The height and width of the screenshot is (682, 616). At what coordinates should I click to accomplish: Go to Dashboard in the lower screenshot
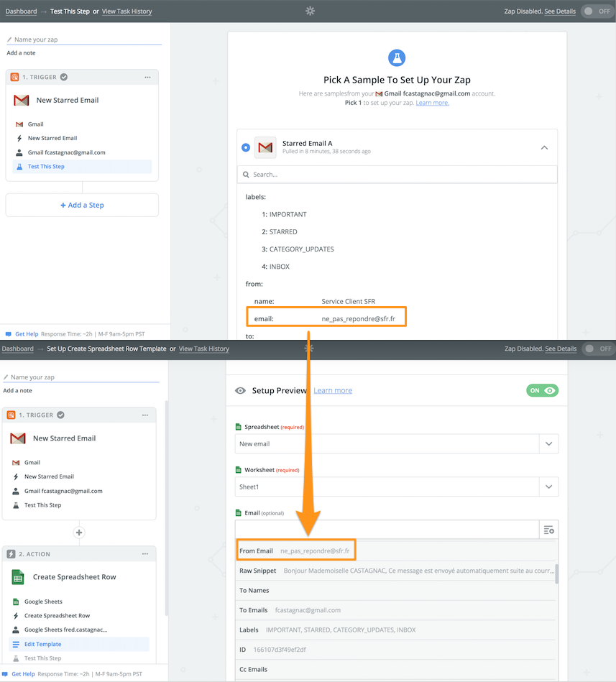[x=18, y=349]
